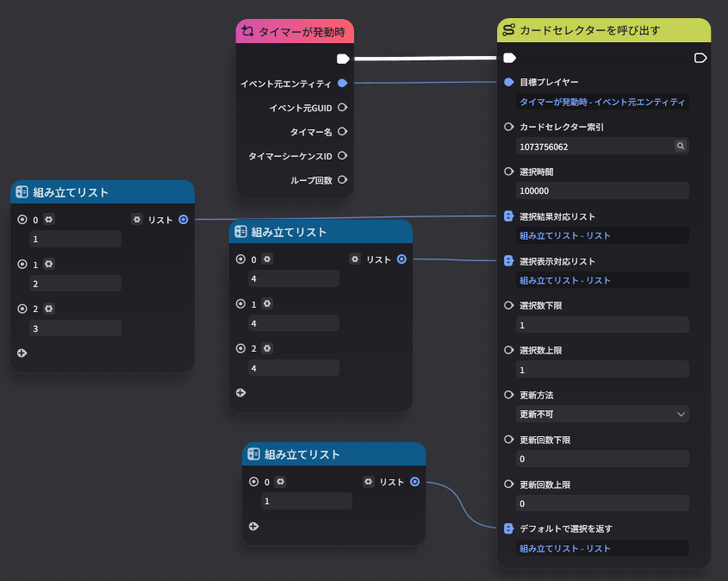Click the リスト output pin of the 1,2,3 list
The height and width of the screenshot is (581, 728).
(184, 219)
